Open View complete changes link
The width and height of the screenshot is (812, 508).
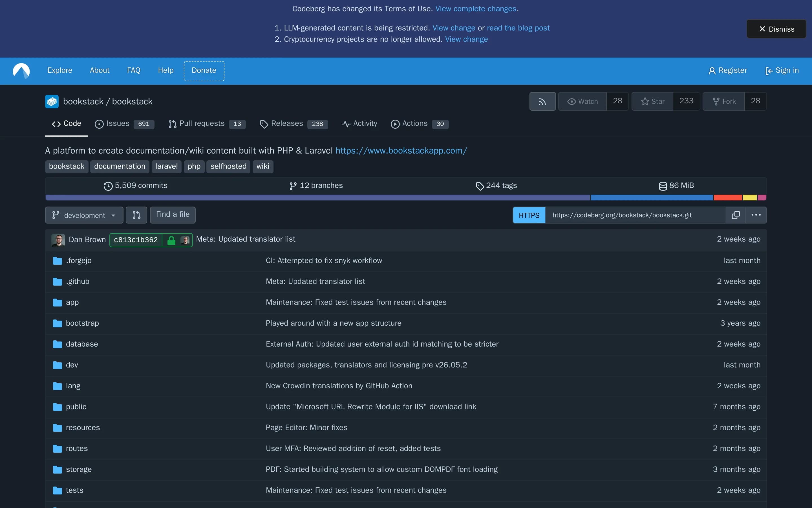(x=476, y=9)
